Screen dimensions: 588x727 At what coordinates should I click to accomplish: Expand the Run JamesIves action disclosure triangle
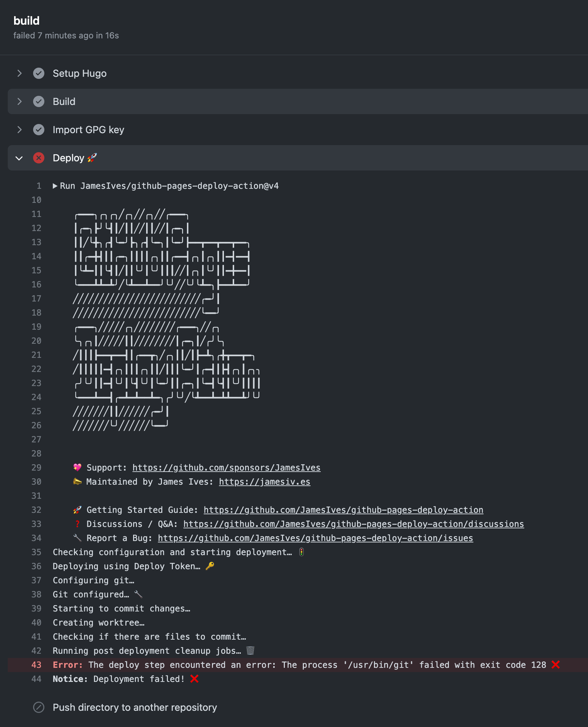tap(55, 186)
